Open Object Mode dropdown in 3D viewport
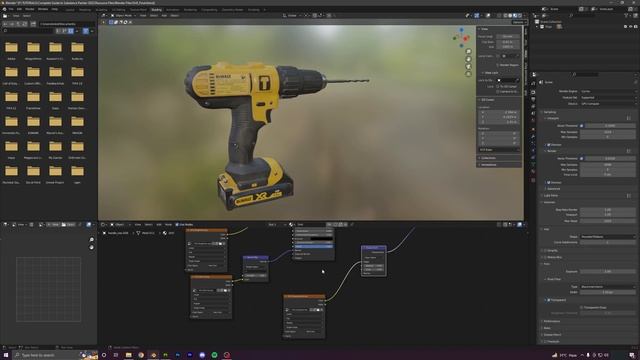Image resolution: width=640 pixels, height=360 pixels. (123, 16)
